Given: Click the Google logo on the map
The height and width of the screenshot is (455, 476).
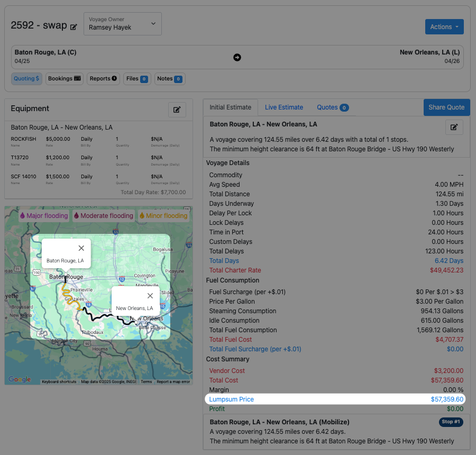Looking at the screenshot, I should (20, 379).
